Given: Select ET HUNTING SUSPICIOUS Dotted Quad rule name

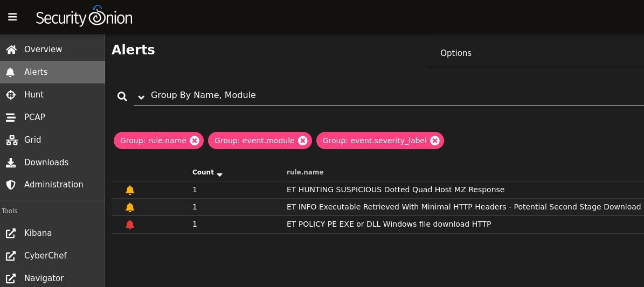Looking at the screenshot, I should tap(396, 190).
